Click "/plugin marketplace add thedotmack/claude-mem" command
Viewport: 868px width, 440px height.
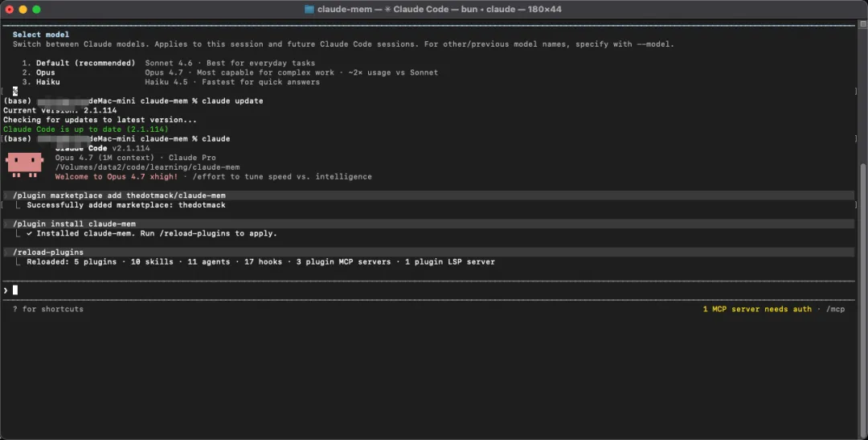[x=119, y=195]
